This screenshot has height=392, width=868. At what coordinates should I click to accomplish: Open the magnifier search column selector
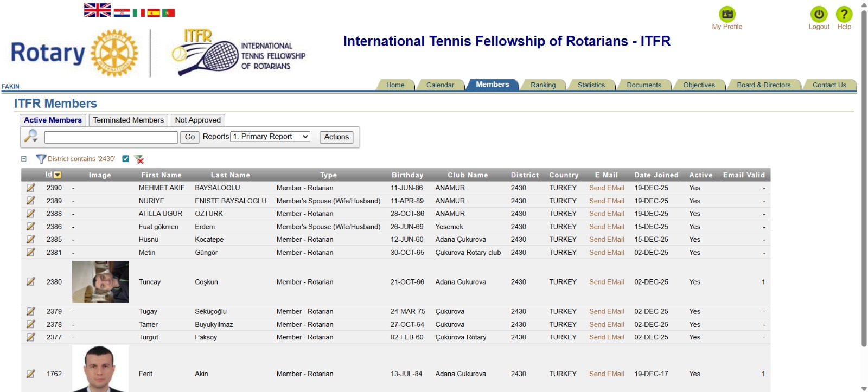click(x=31, y=136)
